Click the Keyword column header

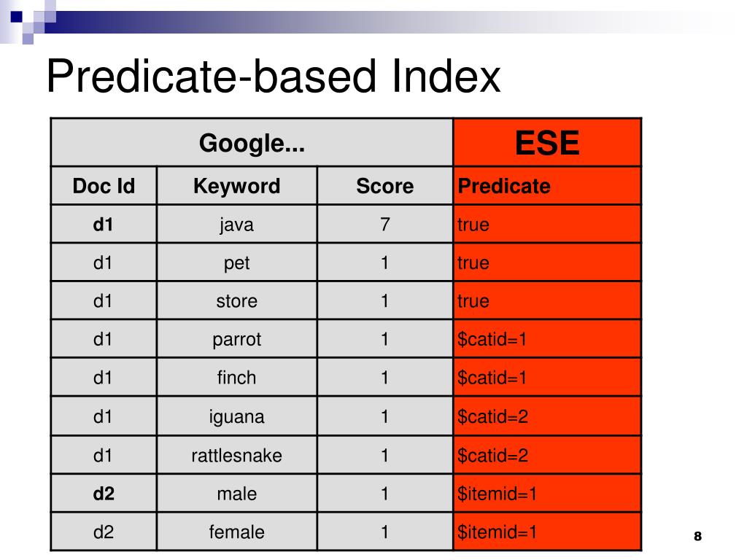tap(237, 186)
